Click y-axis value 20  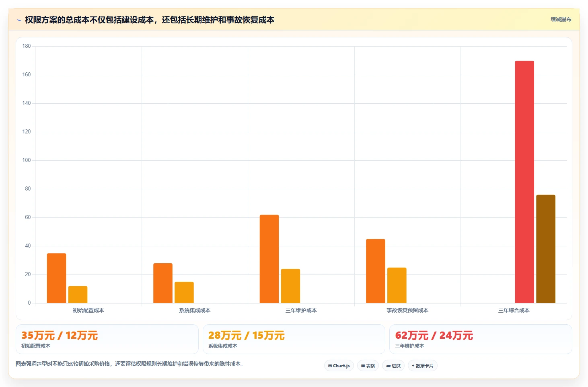[28, 274]
